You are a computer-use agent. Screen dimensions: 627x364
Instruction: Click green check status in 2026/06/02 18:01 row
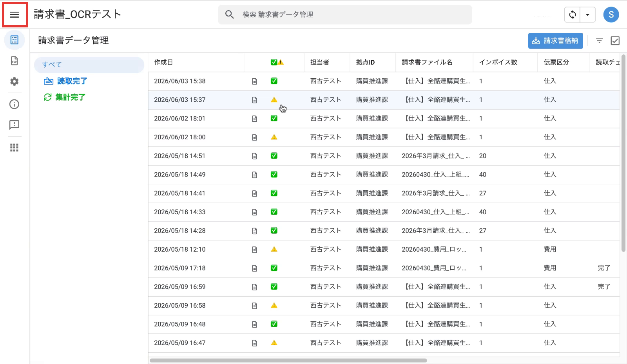[274, 118]
